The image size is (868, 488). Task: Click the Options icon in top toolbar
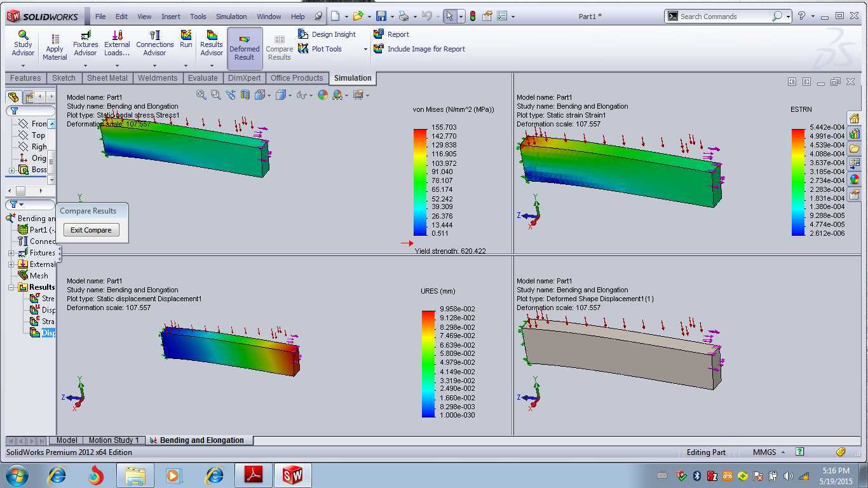click(501, 17)
